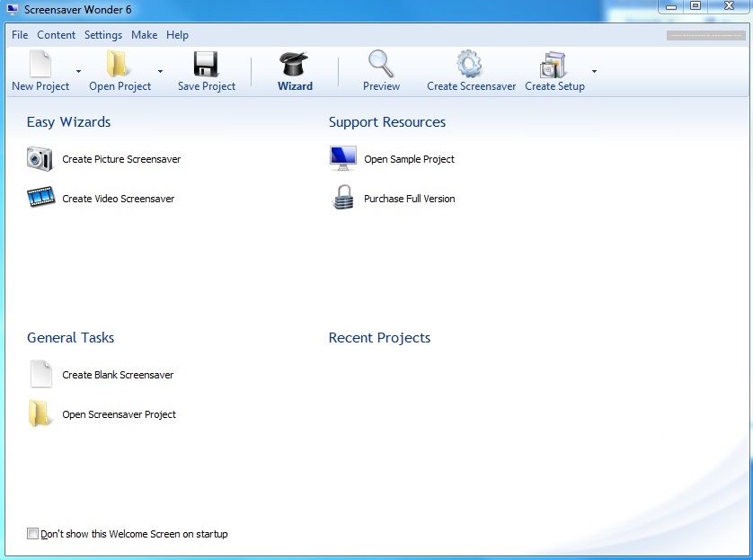Click the Create Screensaver gear icon
Screen dimensions: 753x560
pos(470,65)
